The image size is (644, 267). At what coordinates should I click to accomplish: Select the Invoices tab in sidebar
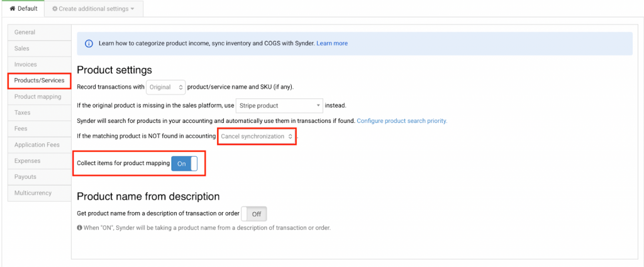click(25, 64)
